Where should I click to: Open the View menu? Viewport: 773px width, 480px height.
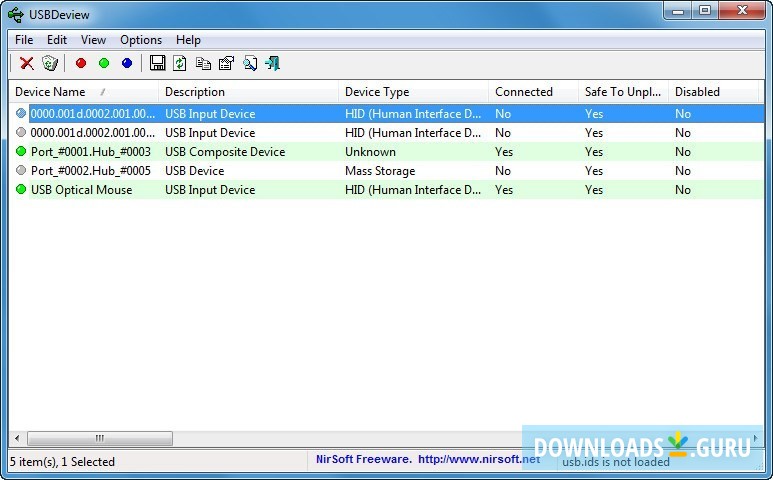[93, 40]
